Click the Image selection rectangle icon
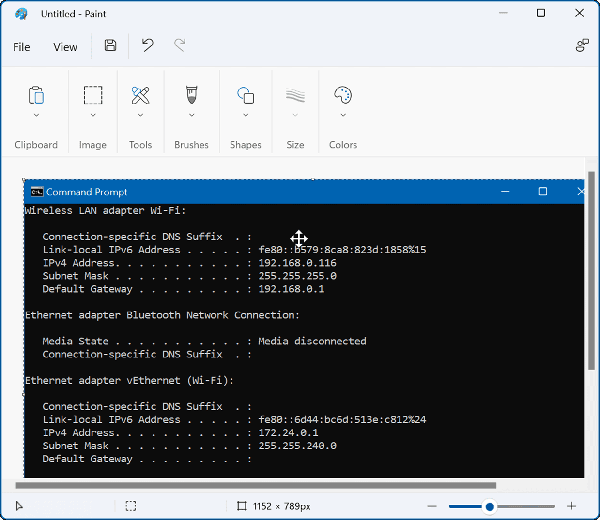The height and width of the screenshot is (520, 600). [x=93, y=95]
